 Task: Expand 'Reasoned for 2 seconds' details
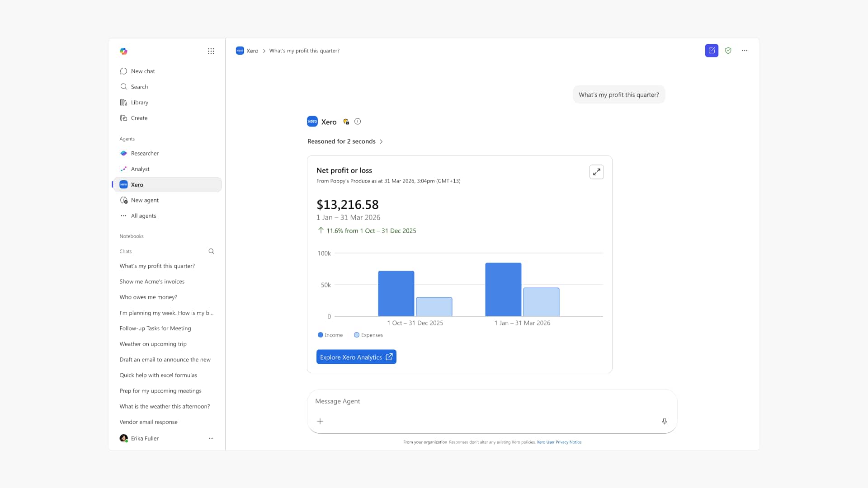click(x=345, y=141)
